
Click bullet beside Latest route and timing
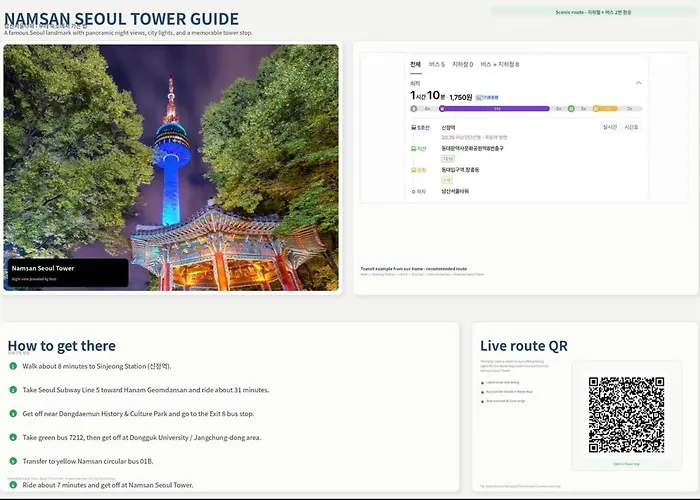483,383
